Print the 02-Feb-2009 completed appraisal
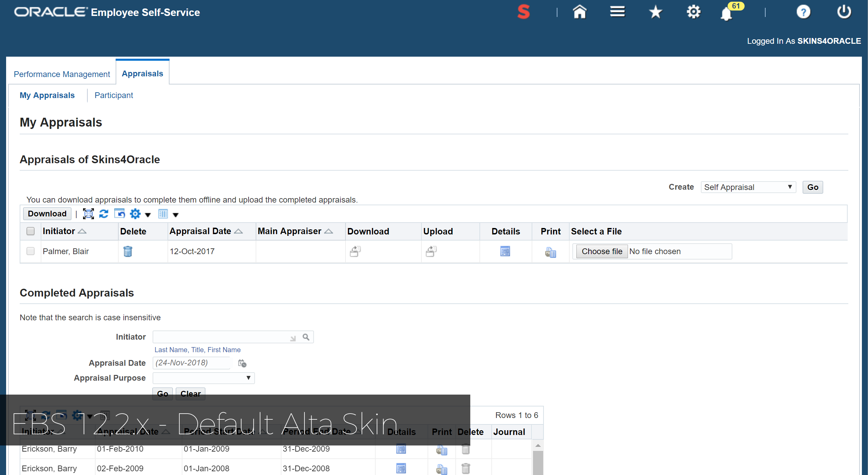Image resolution: width=868 pixels, height=475 pixels. (441, 470)
